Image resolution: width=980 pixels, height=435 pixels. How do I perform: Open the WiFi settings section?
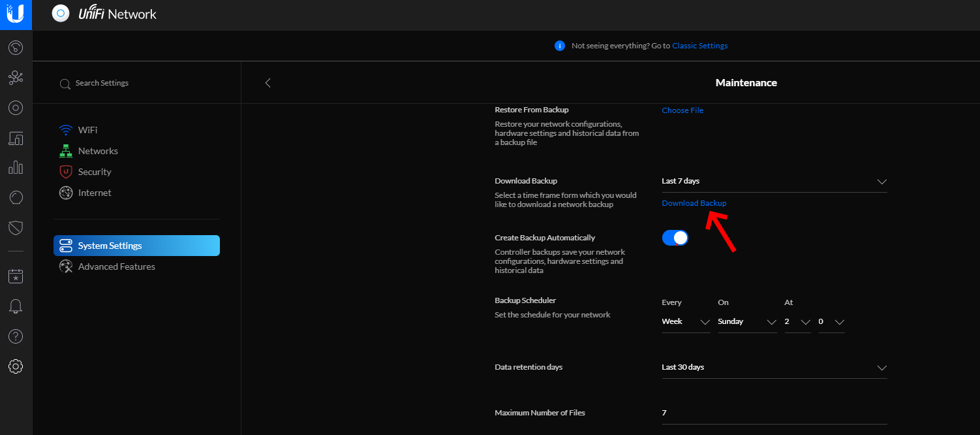[x=87, y=130]
